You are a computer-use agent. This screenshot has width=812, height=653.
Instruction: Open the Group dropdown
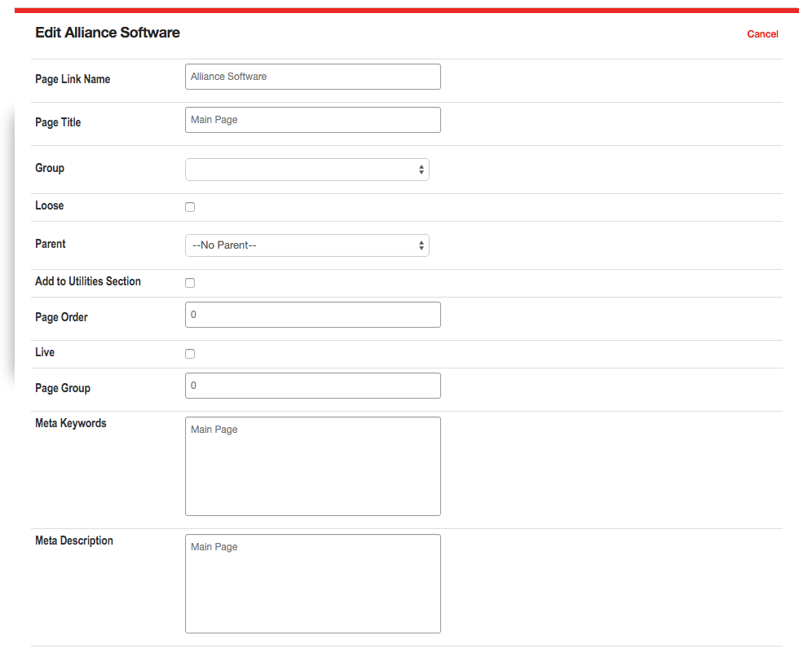coord(307,170)
